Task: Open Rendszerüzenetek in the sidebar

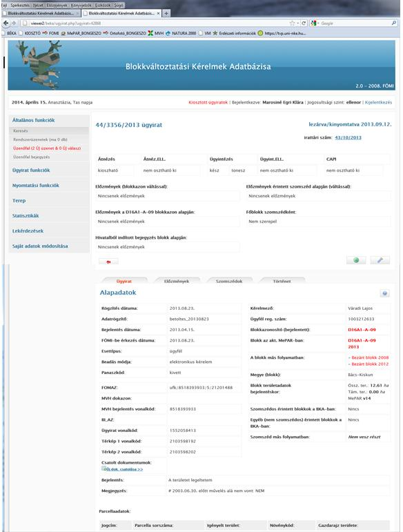Action: 40,139
